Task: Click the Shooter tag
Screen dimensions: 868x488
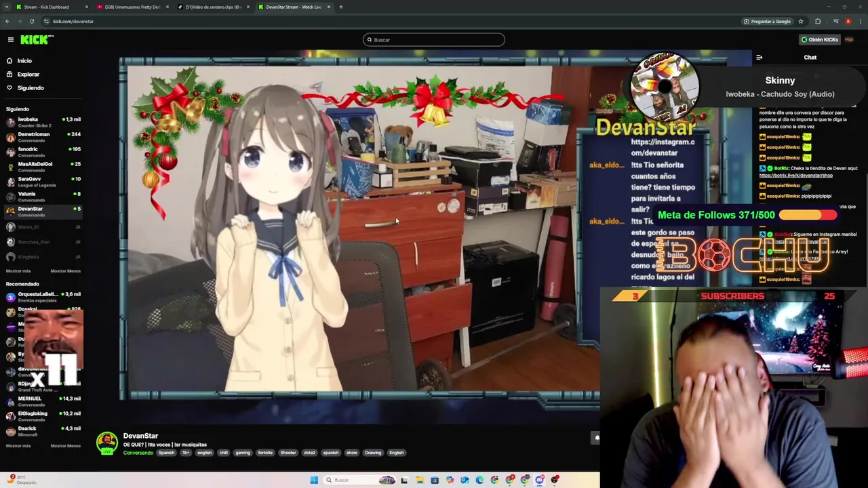Action: point(288,453)
